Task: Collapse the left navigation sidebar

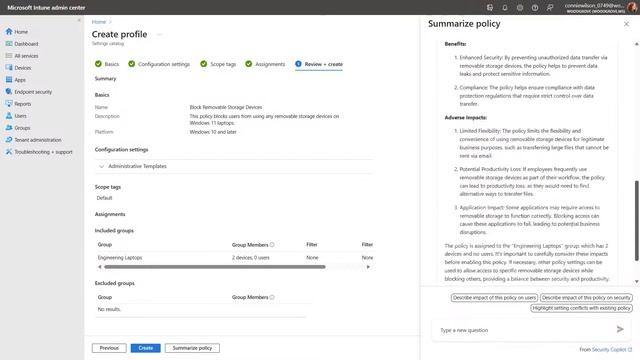Action: coord(79,20)
